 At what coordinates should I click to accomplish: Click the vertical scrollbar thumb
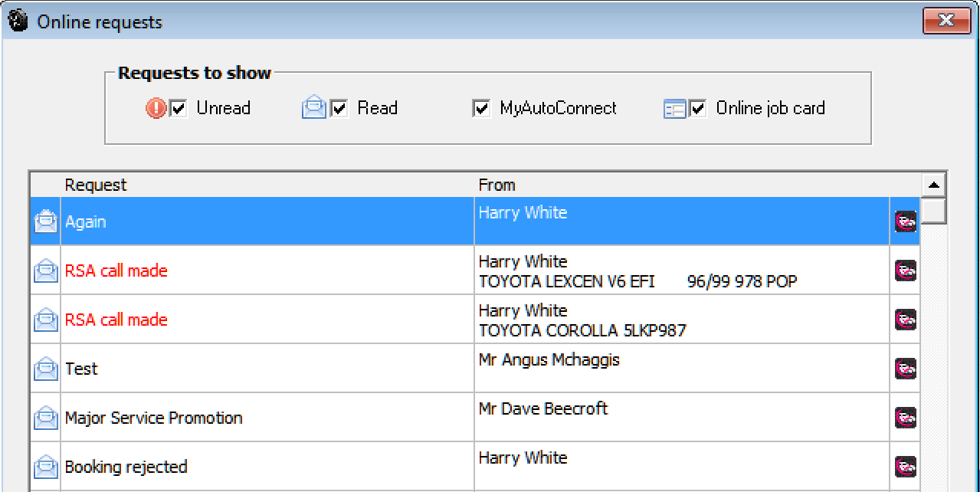(933, 211)
